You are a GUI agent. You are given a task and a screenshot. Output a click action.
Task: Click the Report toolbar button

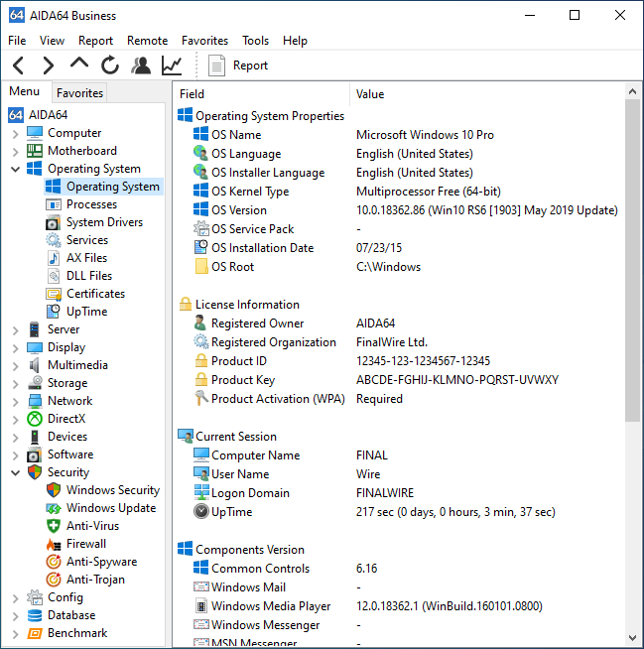tap(238, 65)
